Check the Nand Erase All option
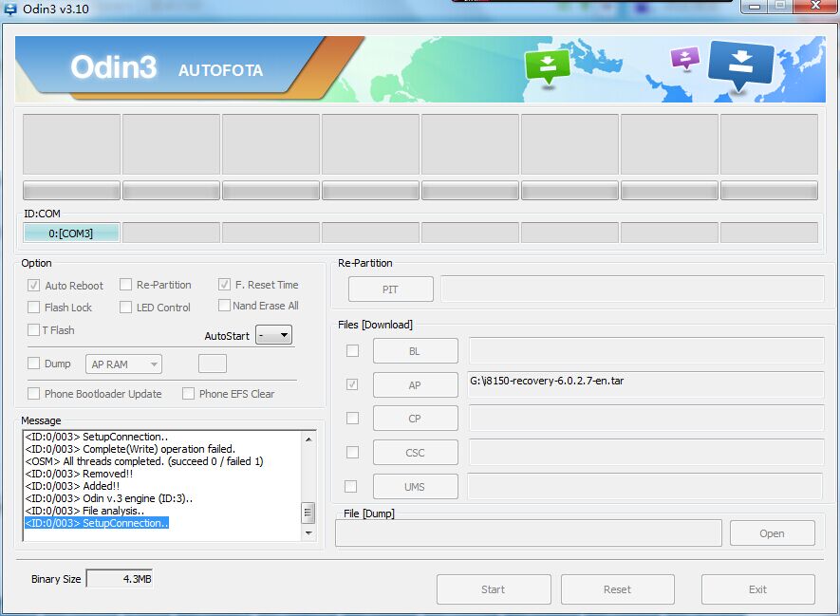This screenshot has width=840, height=616. (x=224, y=306)
